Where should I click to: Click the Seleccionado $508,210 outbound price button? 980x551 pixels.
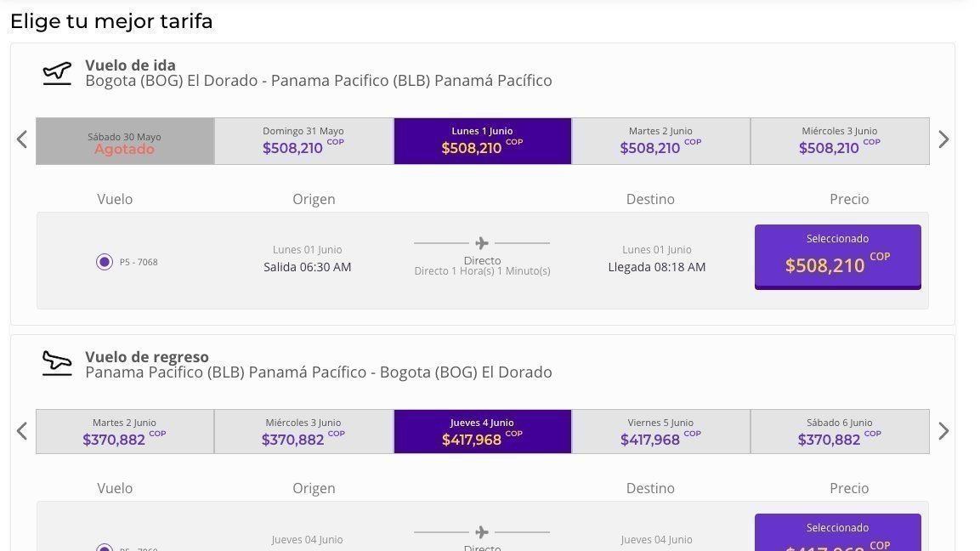pos(837,256)
